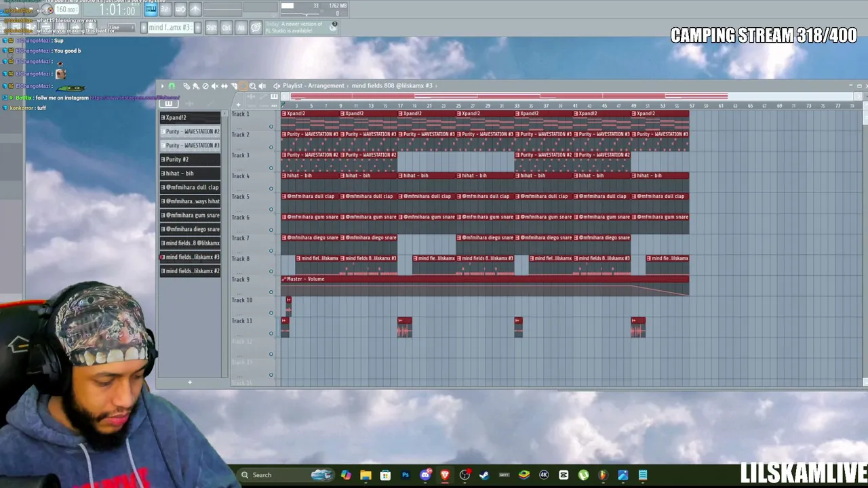Open Brave browser from taskbar
Screen dimensions: 868x488
[x=445, y=475]
